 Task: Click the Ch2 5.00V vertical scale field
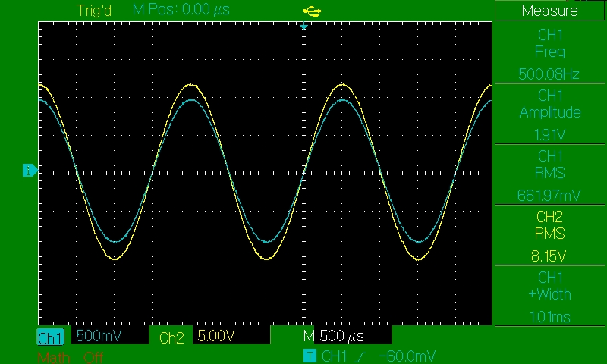coord(231,336)
